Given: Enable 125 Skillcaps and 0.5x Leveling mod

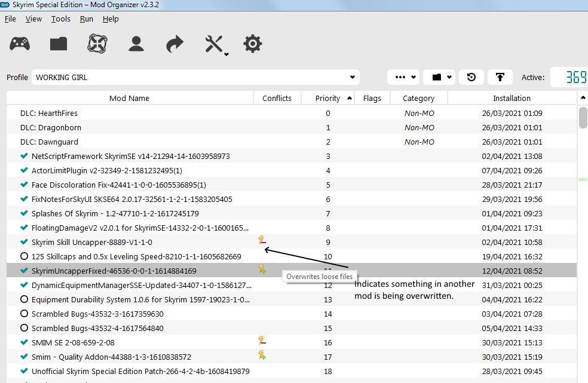Looking at the screenshot, I should tap(24, 256).
